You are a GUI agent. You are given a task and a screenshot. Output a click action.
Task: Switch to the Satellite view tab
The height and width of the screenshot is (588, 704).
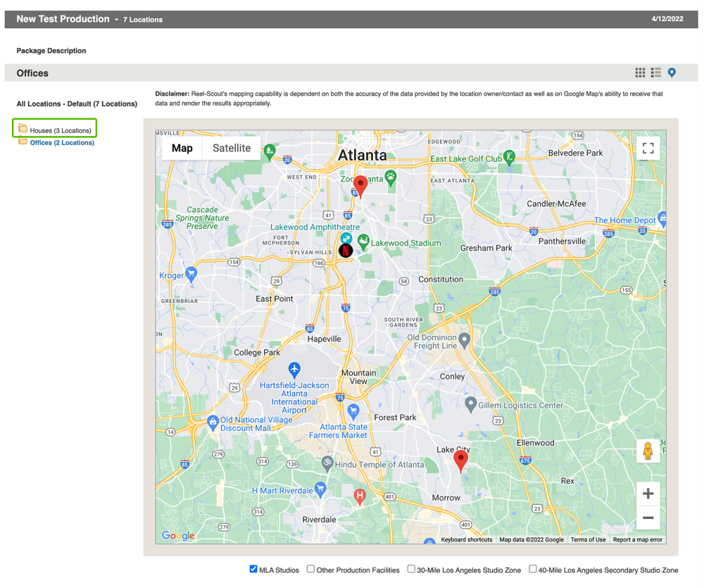(x=232, y=149)
